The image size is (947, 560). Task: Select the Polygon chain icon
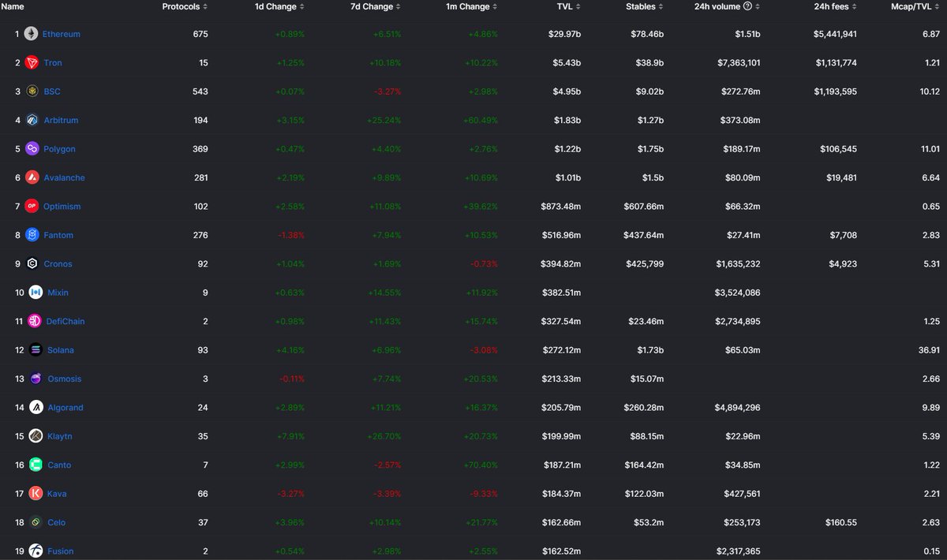click(32, 148)
